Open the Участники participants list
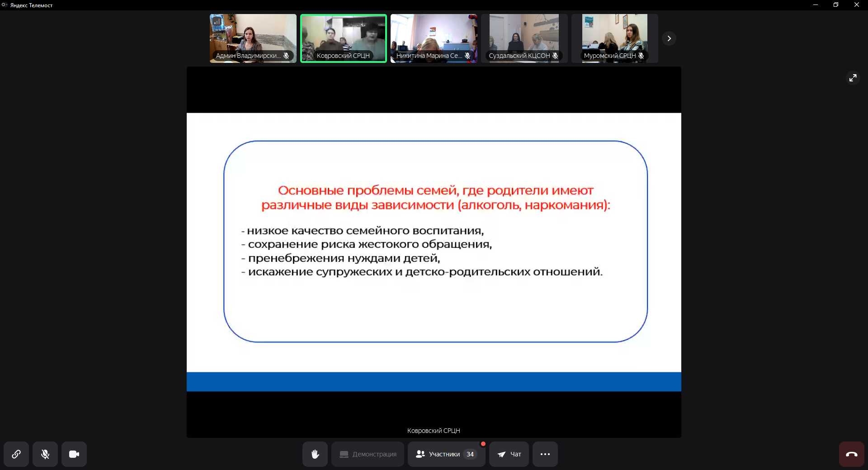 (446, 454)
